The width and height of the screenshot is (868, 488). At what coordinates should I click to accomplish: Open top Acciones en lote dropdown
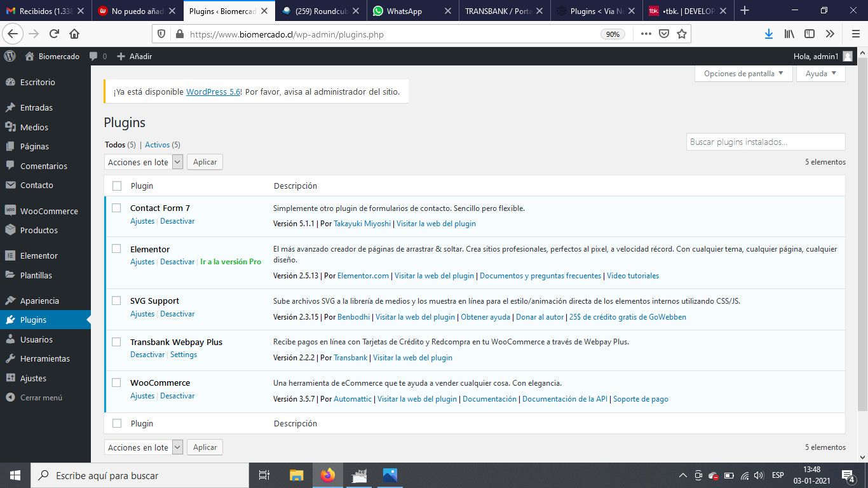point(144,162)
